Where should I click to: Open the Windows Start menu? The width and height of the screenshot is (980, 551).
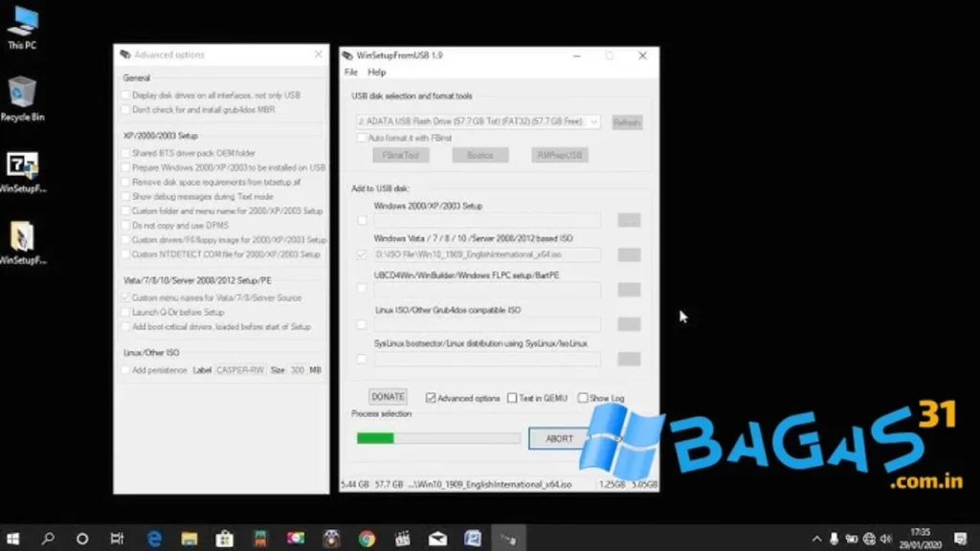[x=13, y=539]
